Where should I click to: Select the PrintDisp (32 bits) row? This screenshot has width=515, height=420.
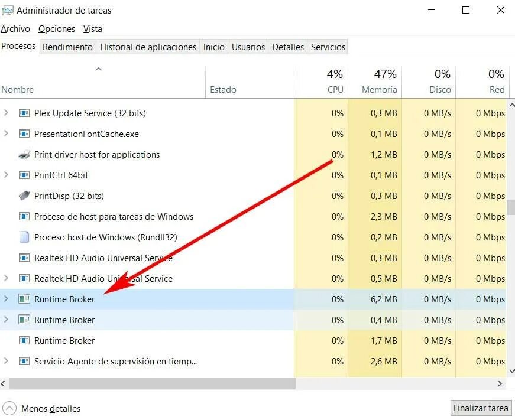[253, 196]
